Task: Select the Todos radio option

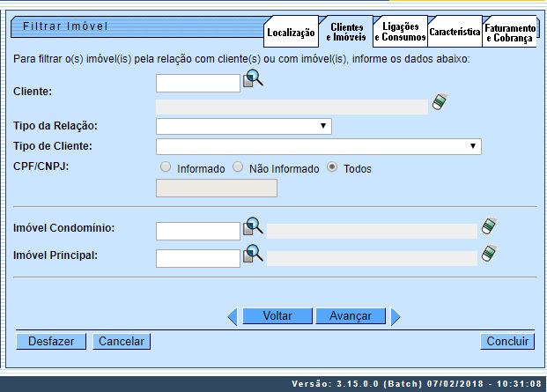Action: click(332, 167)
